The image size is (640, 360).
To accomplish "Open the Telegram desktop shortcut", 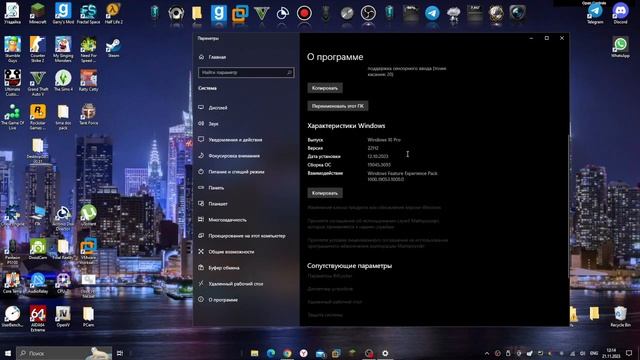I will pyautogui.click(x=595, y=13).
